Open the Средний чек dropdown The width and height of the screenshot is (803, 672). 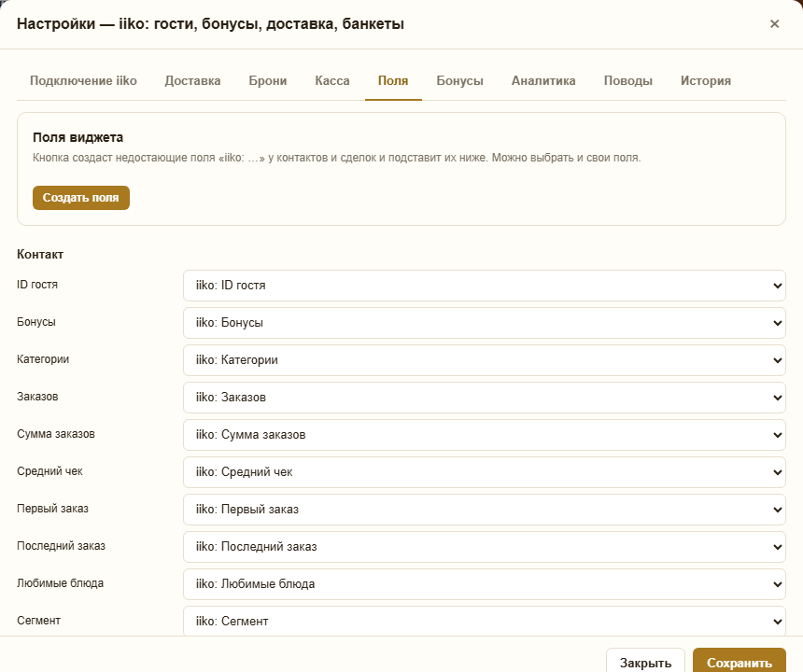click(484, 472)
